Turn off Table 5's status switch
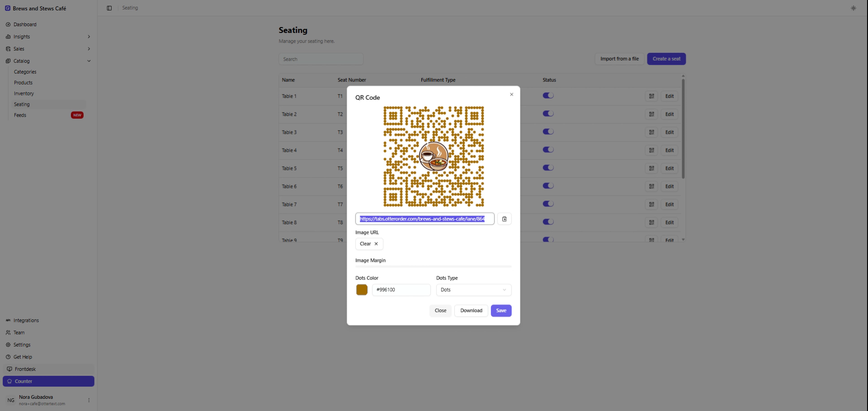Image resolution: width=868 pixels, height=411 pixels. click(547, 168)
